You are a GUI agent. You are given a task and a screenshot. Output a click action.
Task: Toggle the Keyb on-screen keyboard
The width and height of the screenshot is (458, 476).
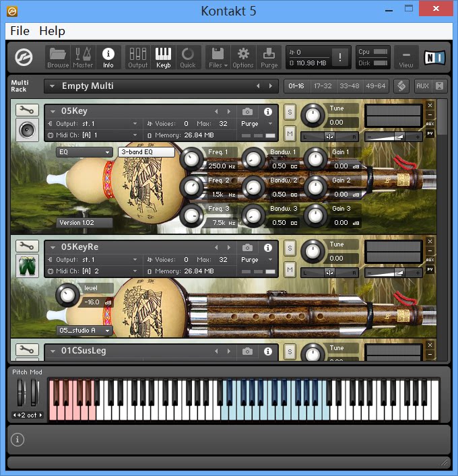[x=164, y=57]
